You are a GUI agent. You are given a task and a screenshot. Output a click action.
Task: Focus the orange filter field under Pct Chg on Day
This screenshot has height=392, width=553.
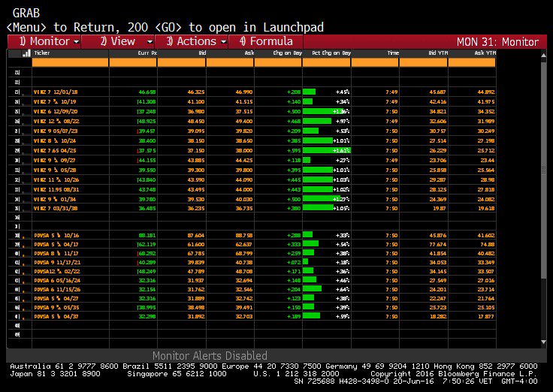tap(327, 62)
